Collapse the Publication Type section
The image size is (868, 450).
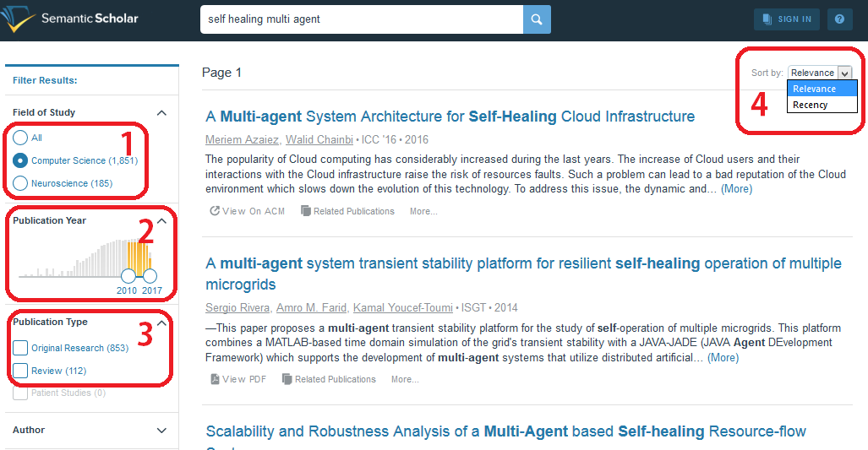[x=162, y=323]
